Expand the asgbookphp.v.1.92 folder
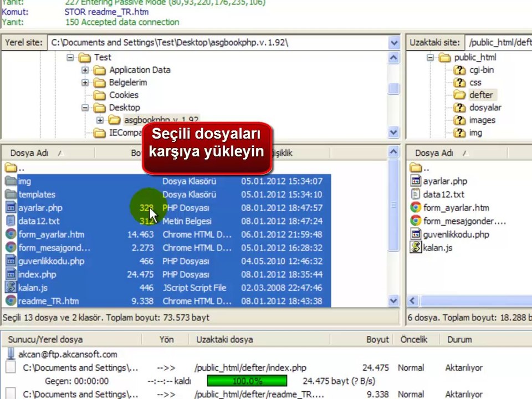 coord(100,120)
